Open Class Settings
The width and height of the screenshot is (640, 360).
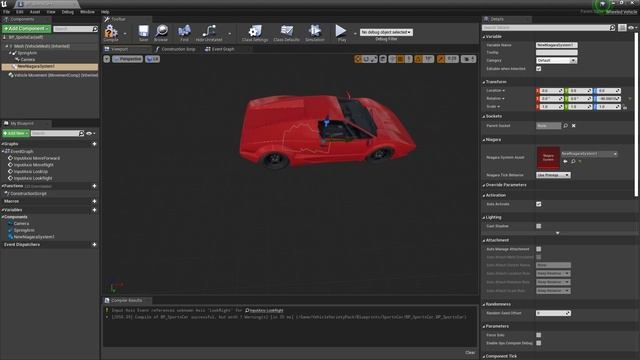click(255, 32)
